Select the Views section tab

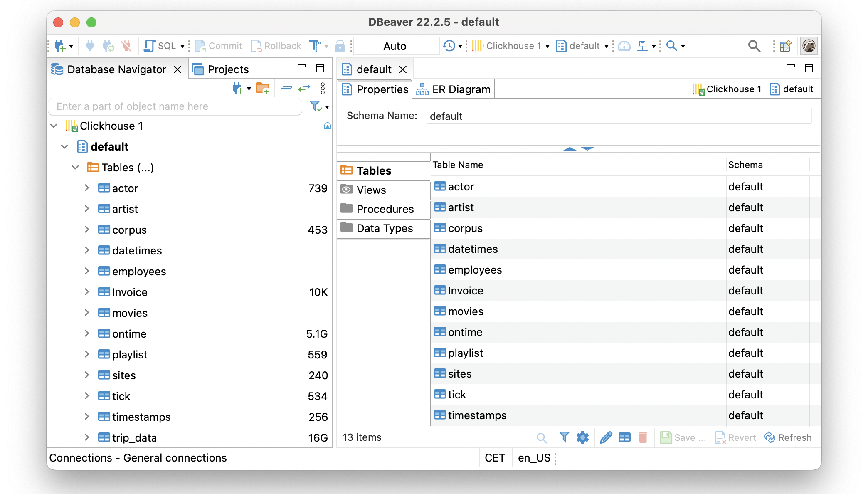pos(383,190)
